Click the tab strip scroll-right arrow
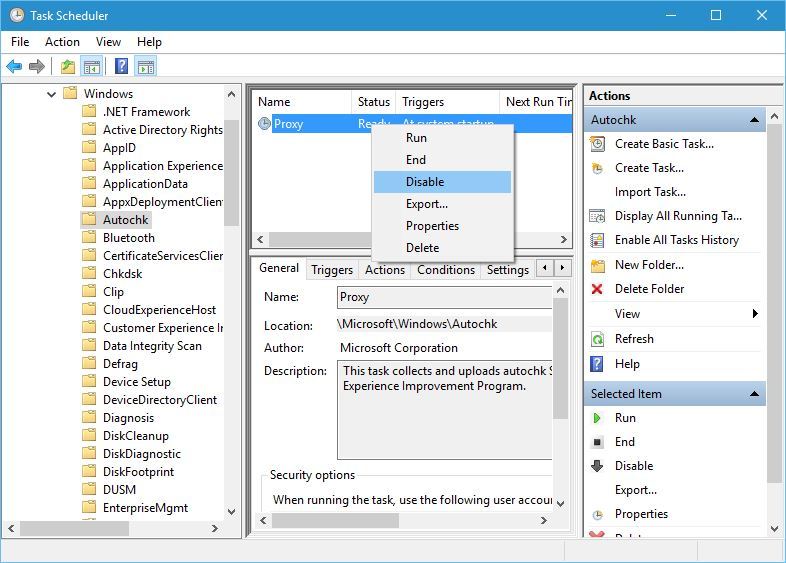The image size is (786, 563). pos(562,268)
